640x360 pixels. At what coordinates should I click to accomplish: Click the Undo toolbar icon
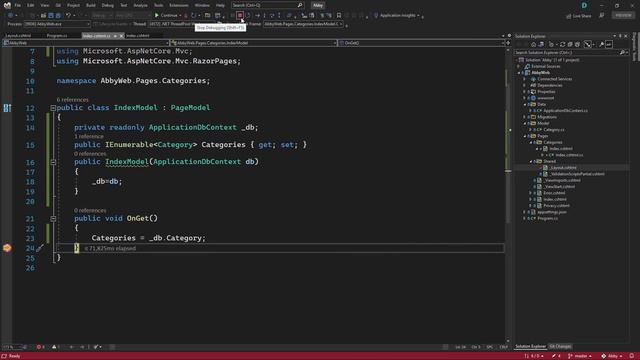(68, 16)
